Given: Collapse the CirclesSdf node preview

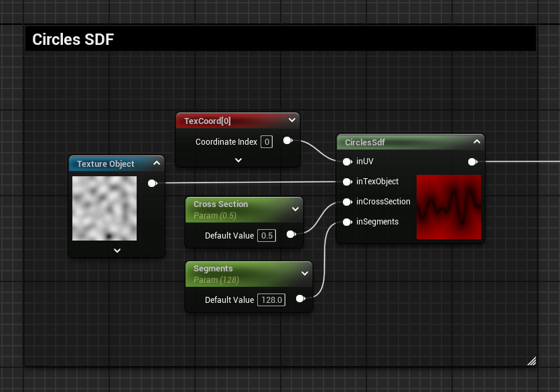Looking at the screenshot, I should pyautogui.click(x=476, y=142).
